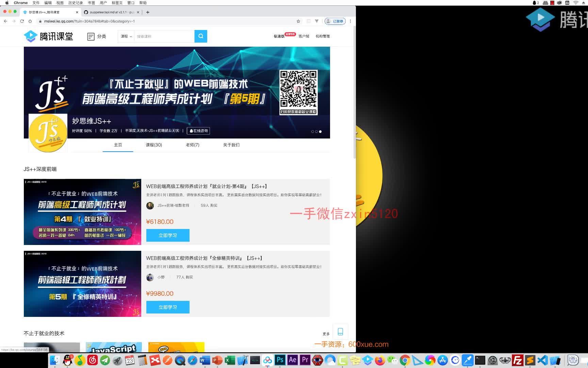Image resolution: width=588 pixels, height=368 pixels.
Task: Select the first banner carousel dot
Action: [313, 132]
